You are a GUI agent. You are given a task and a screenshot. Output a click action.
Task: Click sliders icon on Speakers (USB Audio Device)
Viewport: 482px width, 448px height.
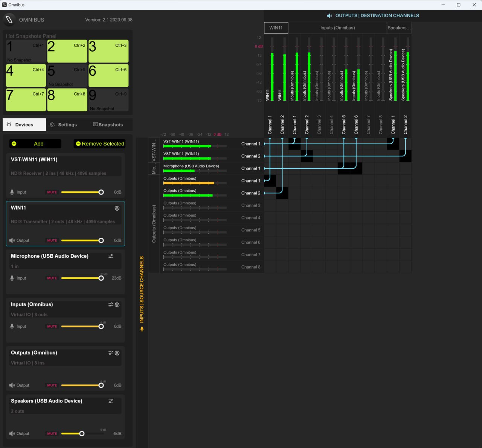[111, 401]
